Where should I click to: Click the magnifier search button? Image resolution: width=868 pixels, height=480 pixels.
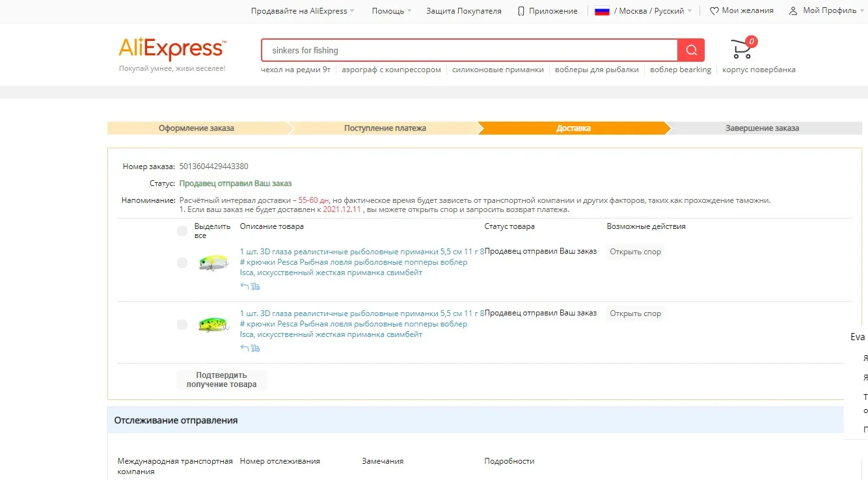click(x=691, y=50)
